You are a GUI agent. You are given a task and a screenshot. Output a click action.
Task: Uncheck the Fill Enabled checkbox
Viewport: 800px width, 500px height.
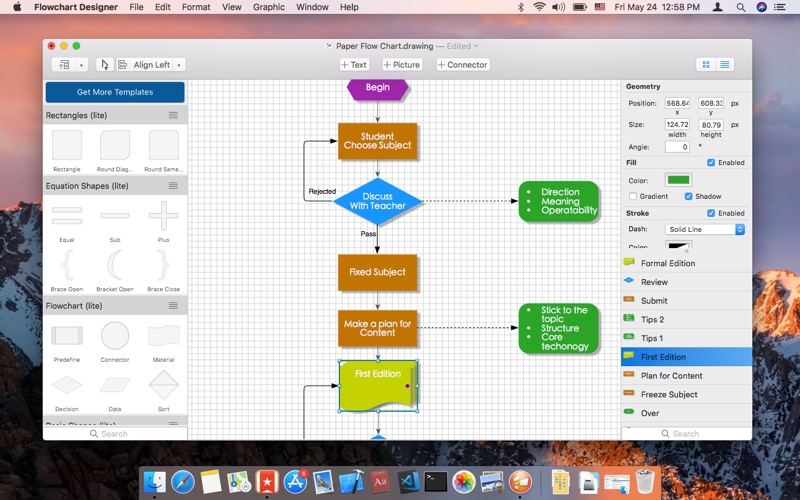pyautogui.click(x=711, y=162)
